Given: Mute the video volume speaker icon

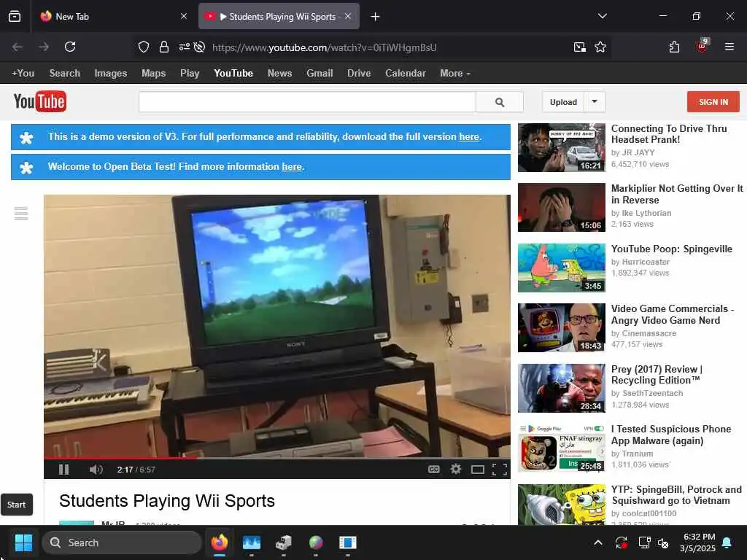Looking at the screenshot, I should pos(96,470).
